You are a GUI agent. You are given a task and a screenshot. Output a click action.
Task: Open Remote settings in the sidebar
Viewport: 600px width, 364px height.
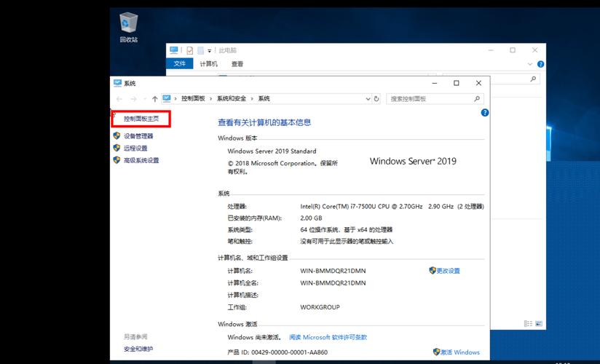pos(135,148)
